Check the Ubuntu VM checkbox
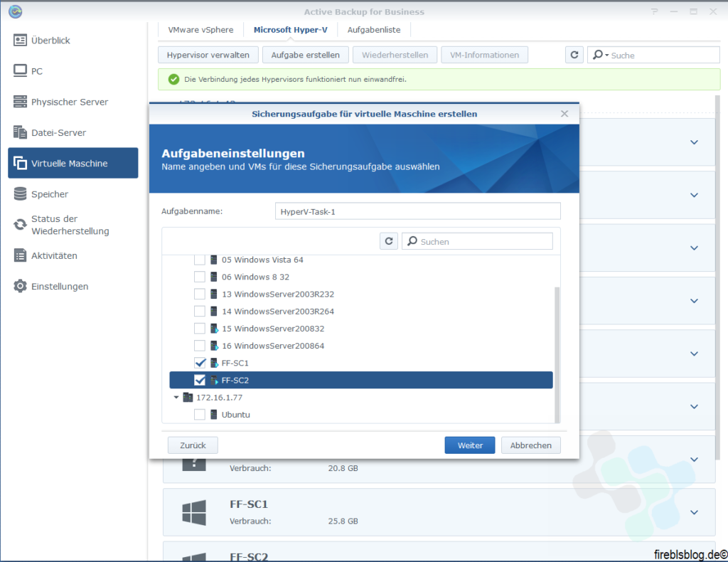 pos(200,414)
